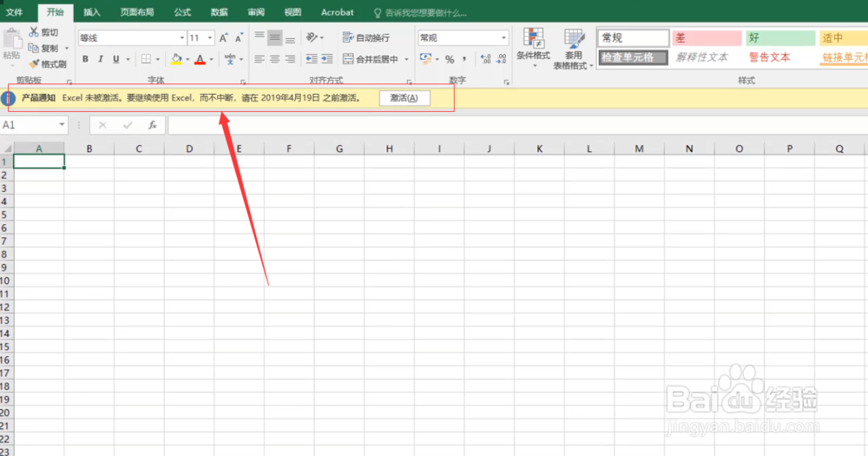Click the Cut (剪切) scissors icon
This screenshot has width=868, height=456.
point(35,32)
